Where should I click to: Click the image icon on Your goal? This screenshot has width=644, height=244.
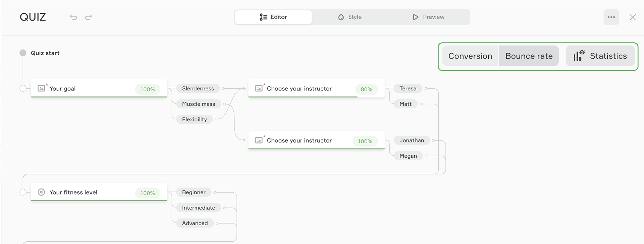pyautogui.click(x=41, y=88)
